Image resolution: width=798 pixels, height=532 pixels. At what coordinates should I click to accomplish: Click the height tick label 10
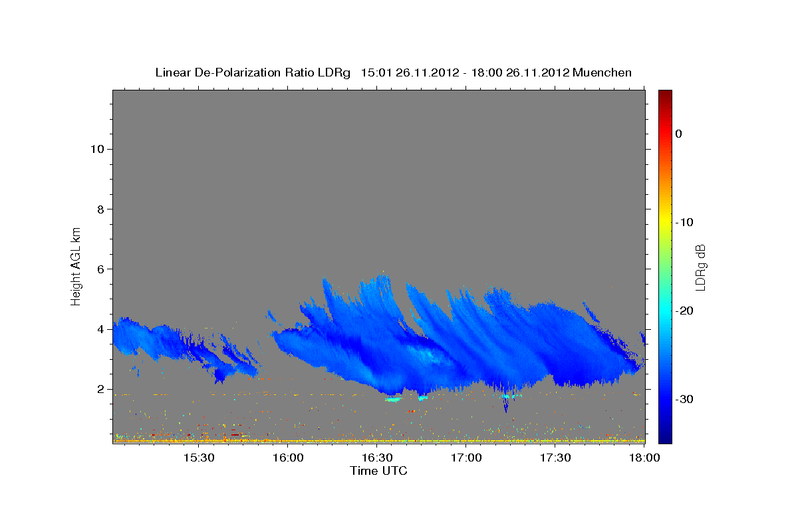tap(96, 149)
